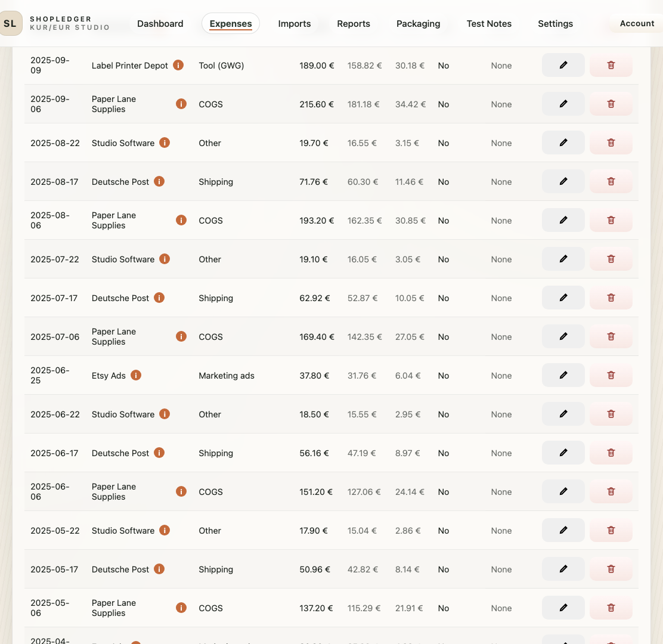Switch to the Reports section
This screenshot has width=663, height=644.
(354, 24)
